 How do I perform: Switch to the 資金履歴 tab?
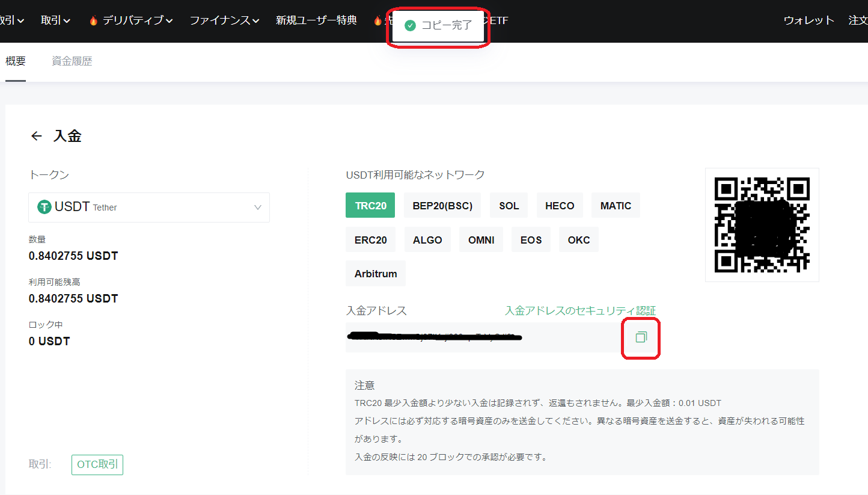[x=72, y=61]
